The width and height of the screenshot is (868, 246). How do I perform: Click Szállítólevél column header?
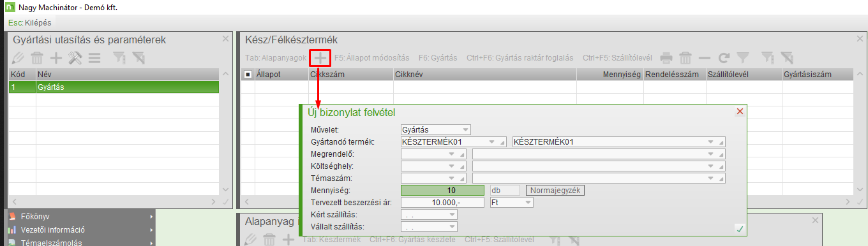coord(744,75)
